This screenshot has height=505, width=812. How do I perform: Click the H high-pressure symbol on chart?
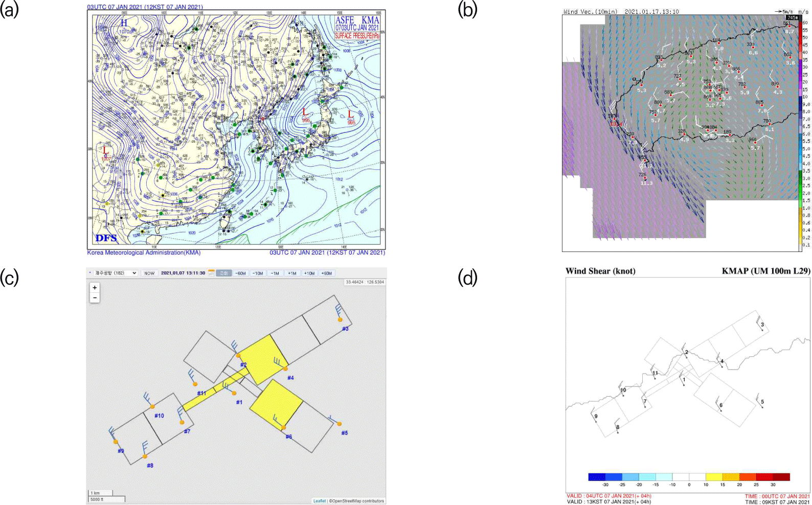124,23
